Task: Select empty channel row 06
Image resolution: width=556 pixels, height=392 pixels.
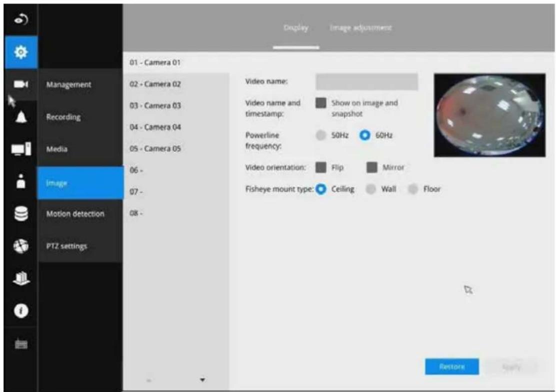Action: [x=176, y=170]
